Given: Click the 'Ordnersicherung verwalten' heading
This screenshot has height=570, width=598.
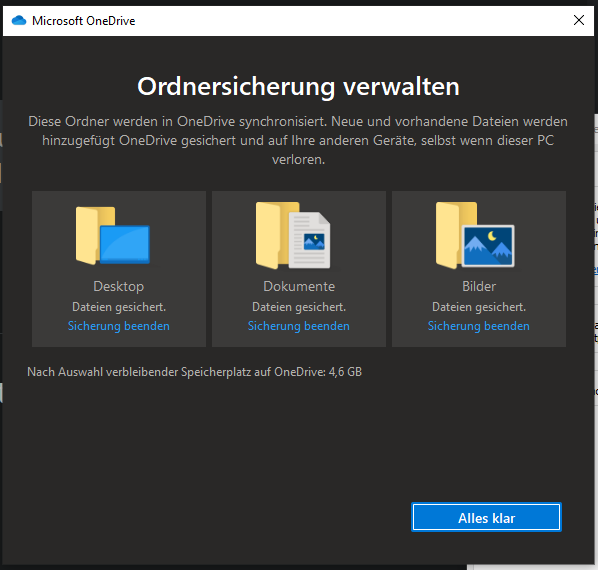Looking at the screenshot, I should click(x=298, y=87).
